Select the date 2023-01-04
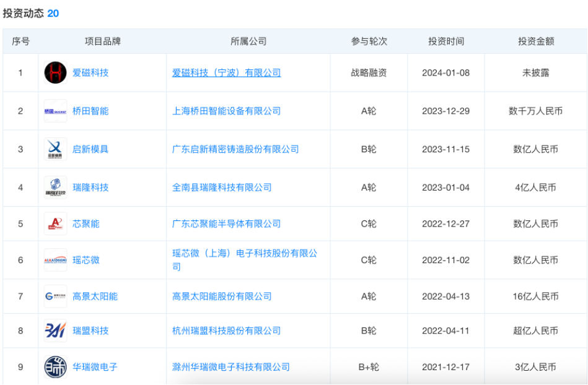The height and width of the screenshot is (385, 588). click(x=446, y=188)
